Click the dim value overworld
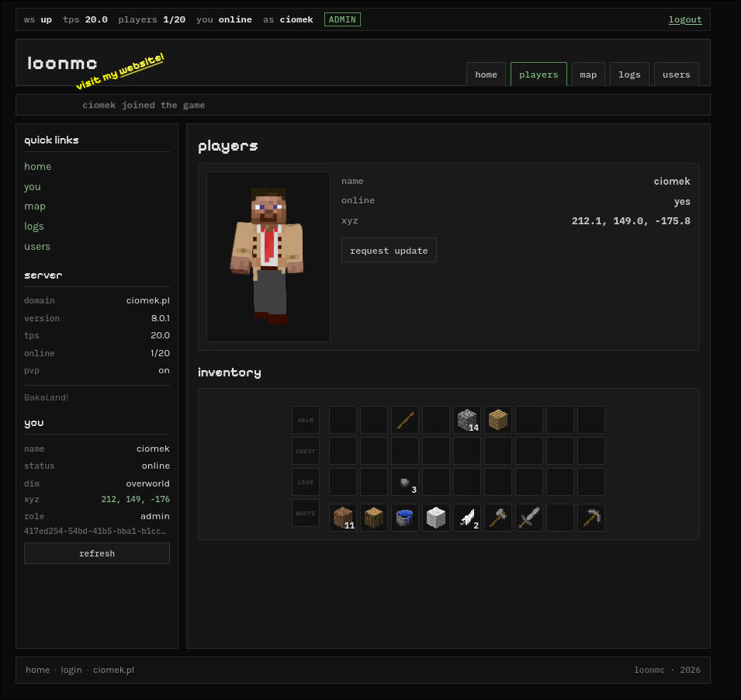This screenshot has width=741, height=700. click(148, 483)
